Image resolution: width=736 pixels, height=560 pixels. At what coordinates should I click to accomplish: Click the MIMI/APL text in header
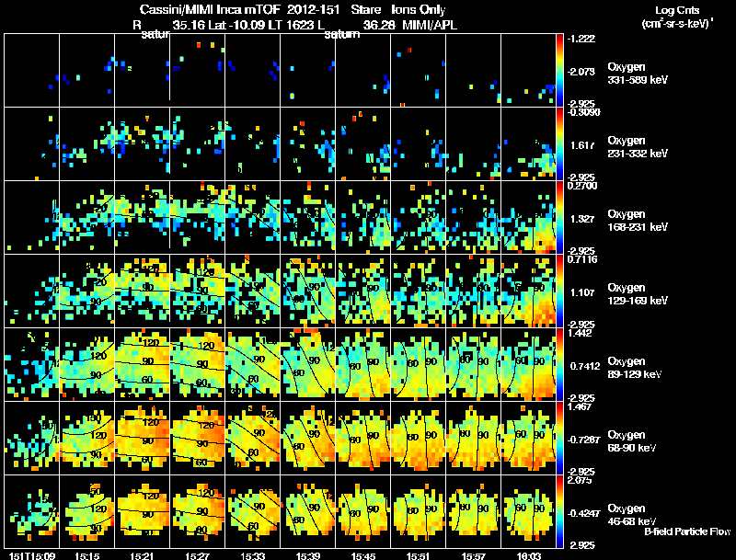(430, 25)
